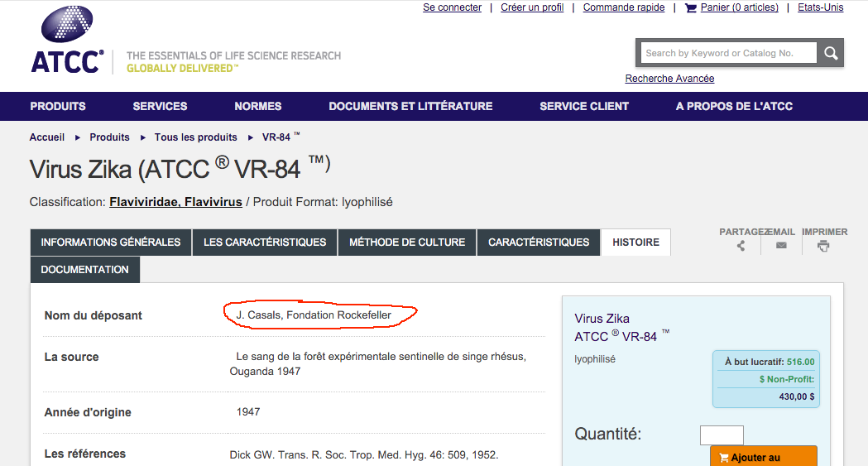The image size is (868, 466).
Task: Open Commande rapide link
Action: pyautogui.click(x=623, y=7)
